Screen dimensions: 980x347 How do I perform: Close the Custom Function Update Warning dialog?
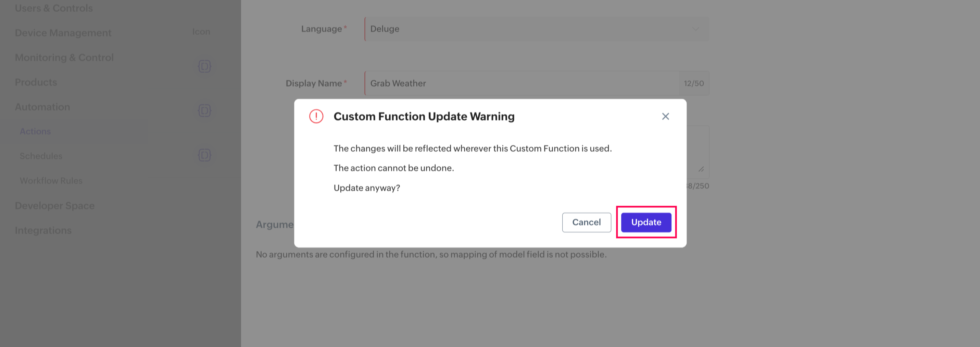coord(665,117)
